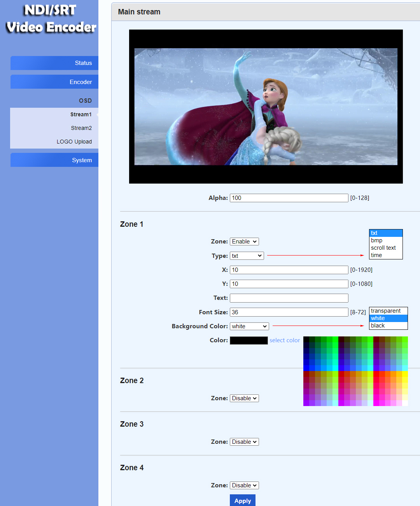Click the select color link
Screen dimensions: 420x506
(x=285, y=340)
